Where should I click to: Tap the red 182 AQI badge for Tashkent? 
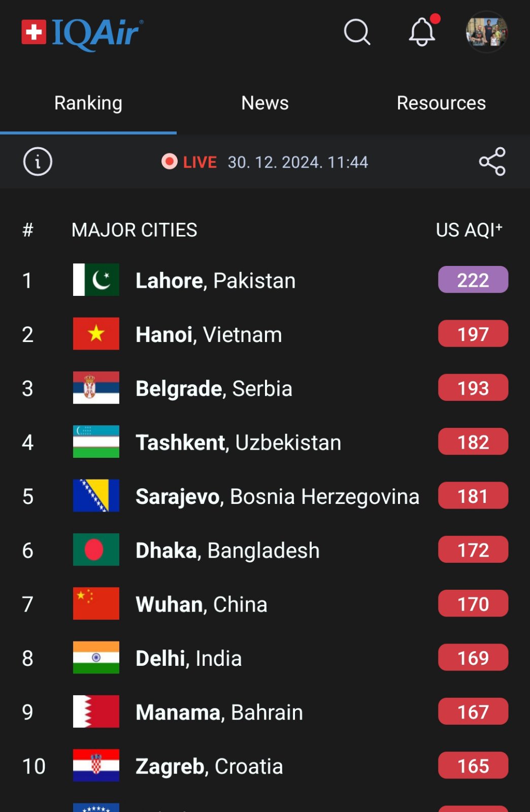473,442
